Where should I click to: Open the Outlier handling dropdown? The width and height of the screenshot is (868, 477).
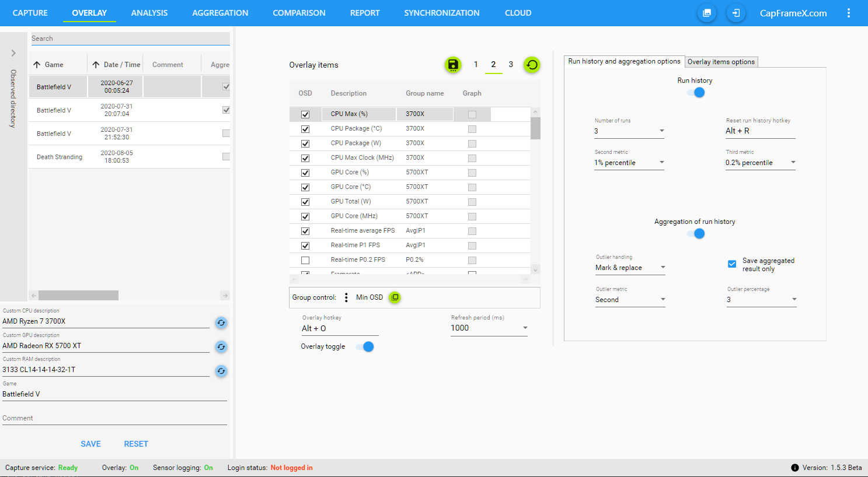tap(630, 268)
